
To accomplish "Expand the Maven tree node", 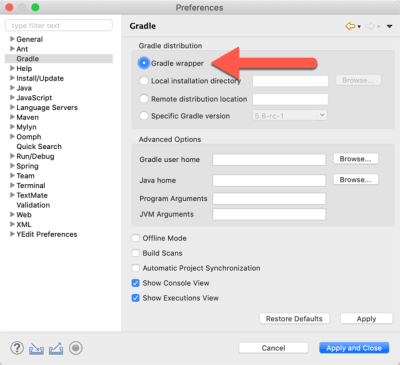I will [12, 117].
